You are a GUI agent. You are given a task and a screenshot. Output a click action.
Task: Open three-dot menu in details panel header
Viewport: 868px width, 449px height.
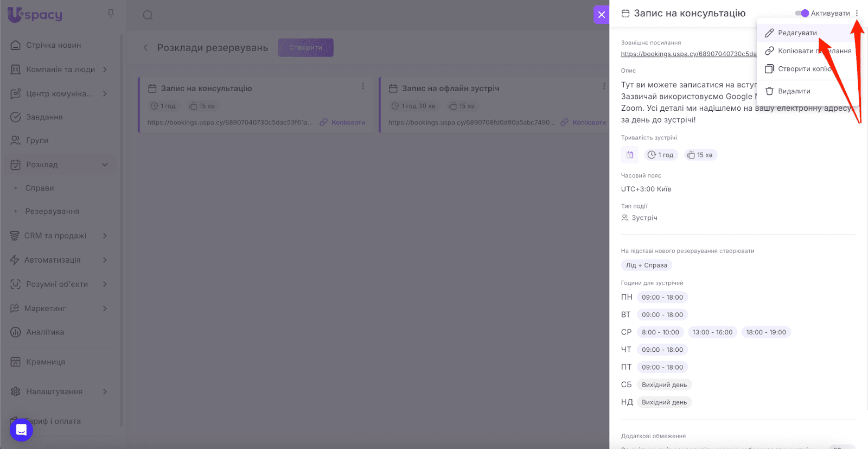[x=857, y=14]
